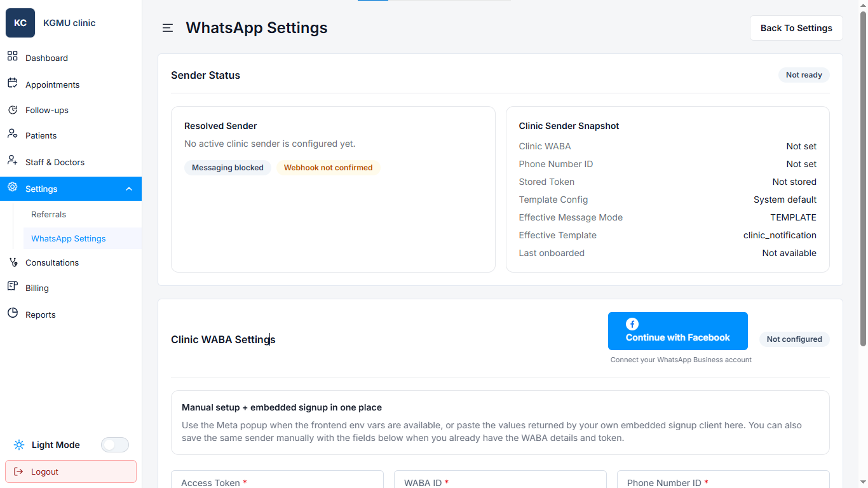Open Reports in sidebar
This screenshot has height=488, width=868.
(71, 315)
